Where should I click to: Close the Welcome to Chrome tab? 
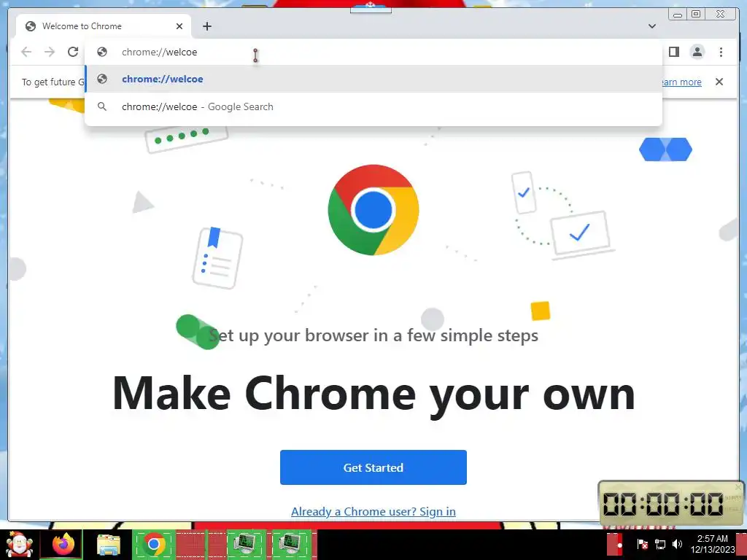(x=179, y=26)
